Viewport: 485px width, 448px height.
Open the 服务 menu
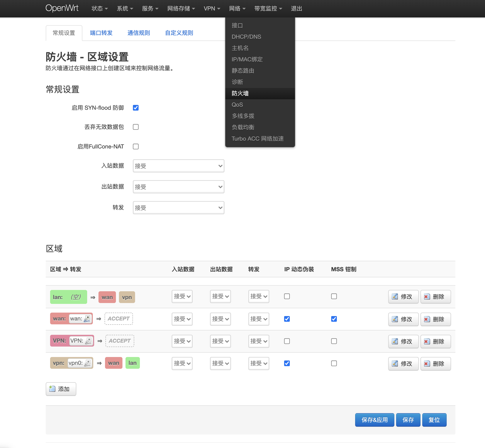point(150,8)
